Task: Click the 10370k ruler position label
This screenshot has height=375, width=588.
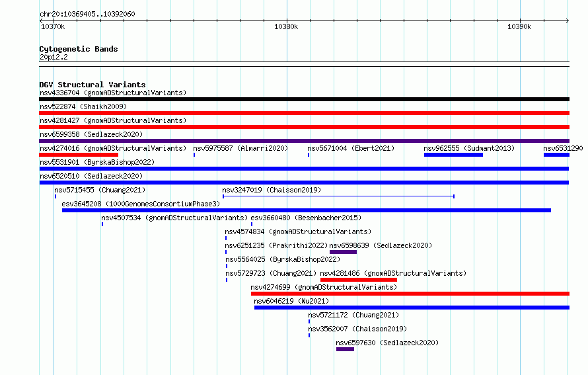Action: tap(53, 26)
